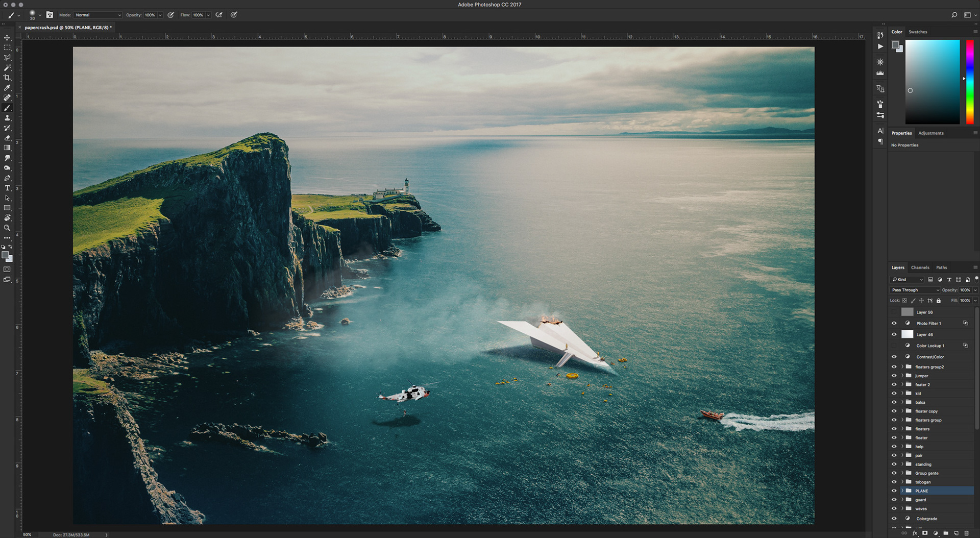Open the Paths tab
Viewport: 980px width, 538px height.
click(x=941, y=267)
